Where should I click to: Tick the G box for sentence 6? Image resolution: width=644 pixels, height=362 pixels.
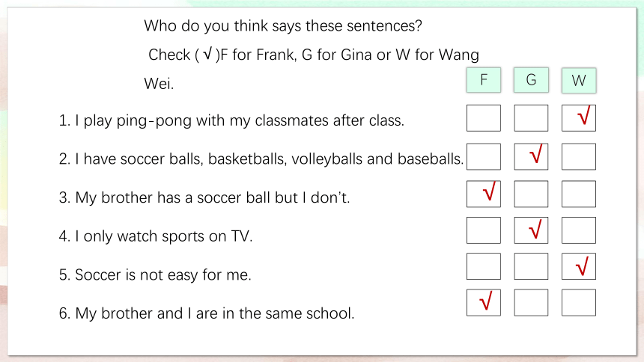pyautogui.click(x=531, y=302)
